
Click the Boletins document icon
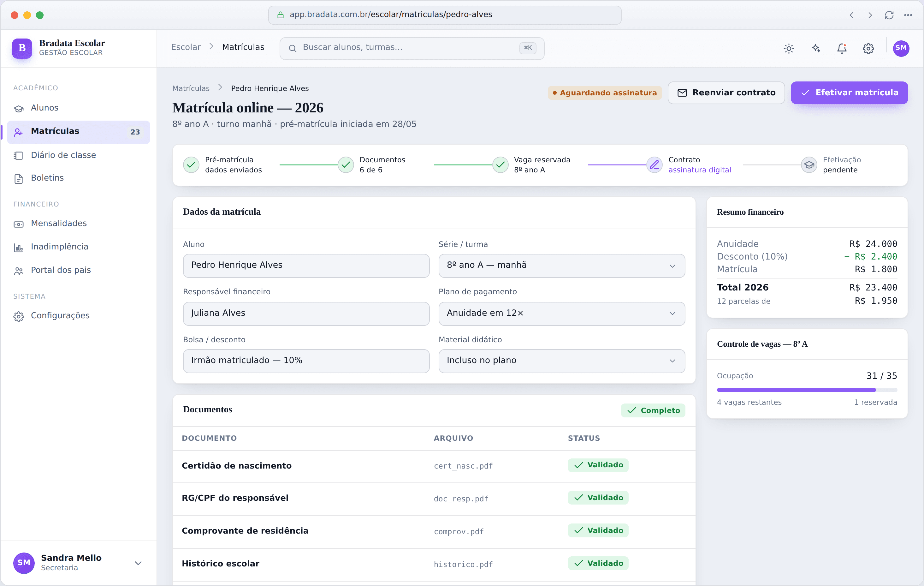pyautogui.click(x=18, y=179)
